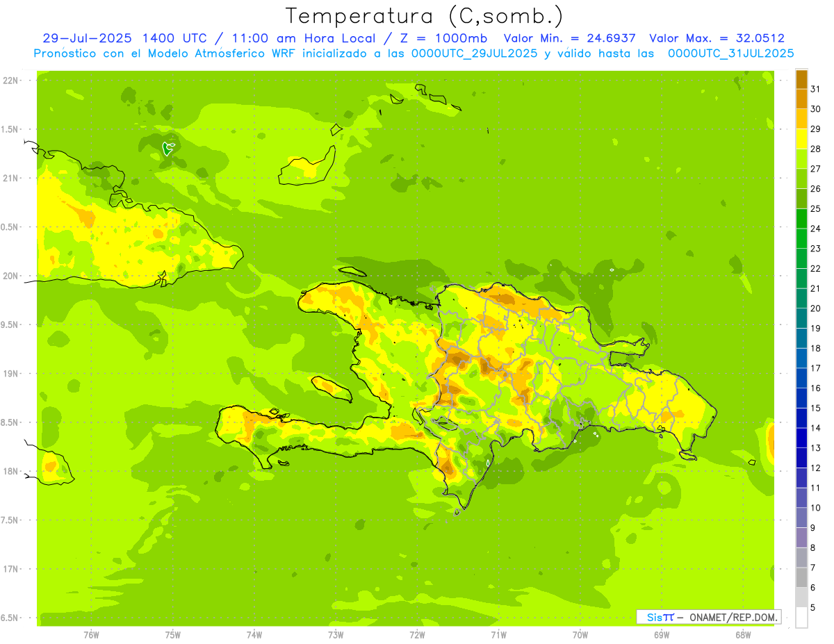
Task: Select the "Valor Max. = 32.0512" value
Action: tap(717, 38)
